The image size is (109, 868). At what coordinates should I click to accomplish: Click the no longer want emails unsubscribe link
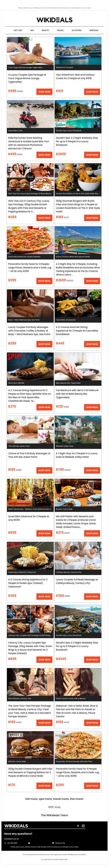click(x=54, y=859)
